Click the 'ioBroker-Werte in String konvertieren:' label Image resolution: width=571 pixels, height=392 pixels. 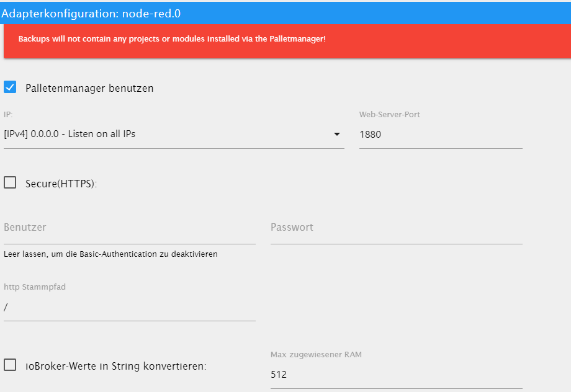116,366
